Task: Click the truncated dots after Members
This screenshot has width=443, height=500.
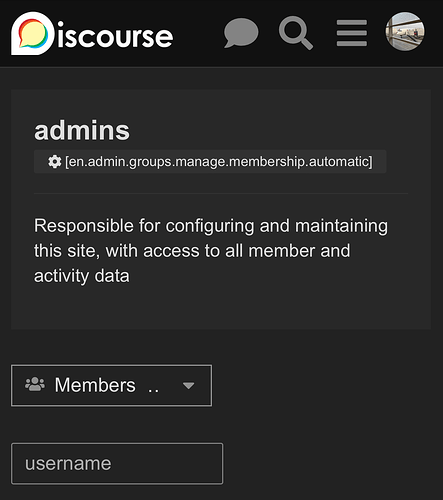Action: click(x=153, y=390)
